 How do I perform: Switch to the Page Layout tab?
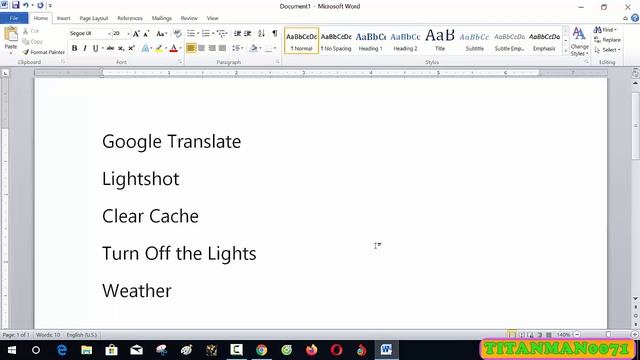tap(94, 18)
